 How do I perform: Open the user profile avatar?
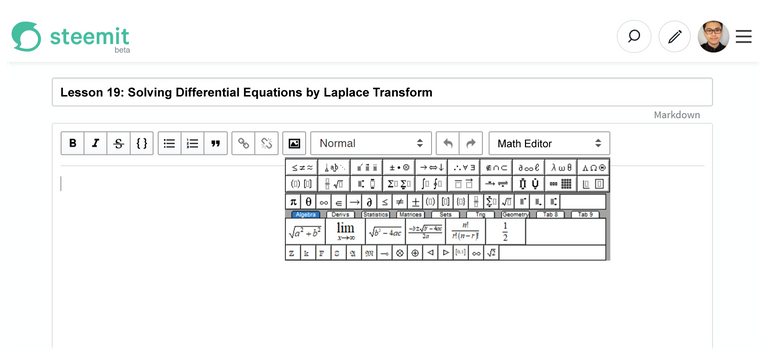[713, 36]
